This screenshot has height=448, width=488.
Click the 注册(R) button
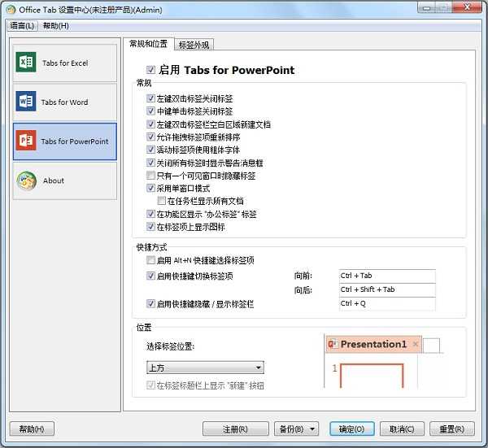[236, 429]
